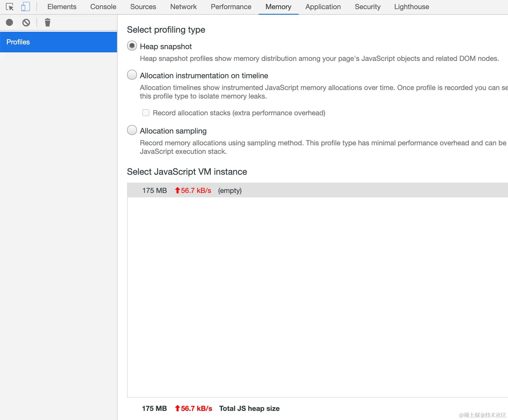Select the Allocation sampling radio button
This screenshot has width=508, height=420.
click(x=132, y=130)
